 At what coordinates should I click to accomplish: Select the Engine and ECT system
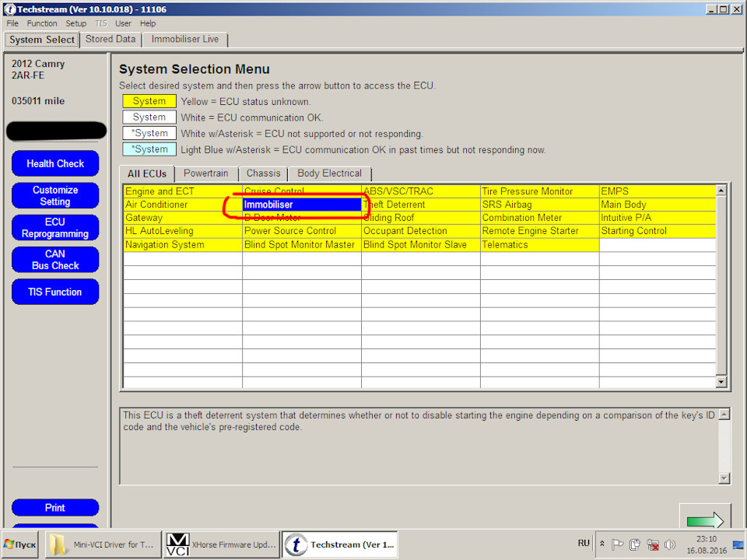[x=183, y=191]
